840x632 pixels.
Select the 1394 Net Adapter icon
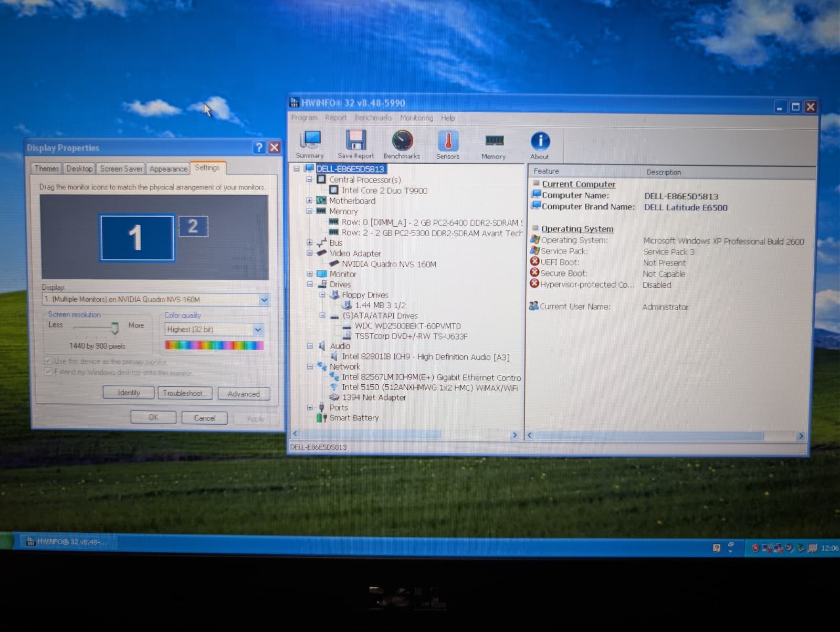click(334, 397)
